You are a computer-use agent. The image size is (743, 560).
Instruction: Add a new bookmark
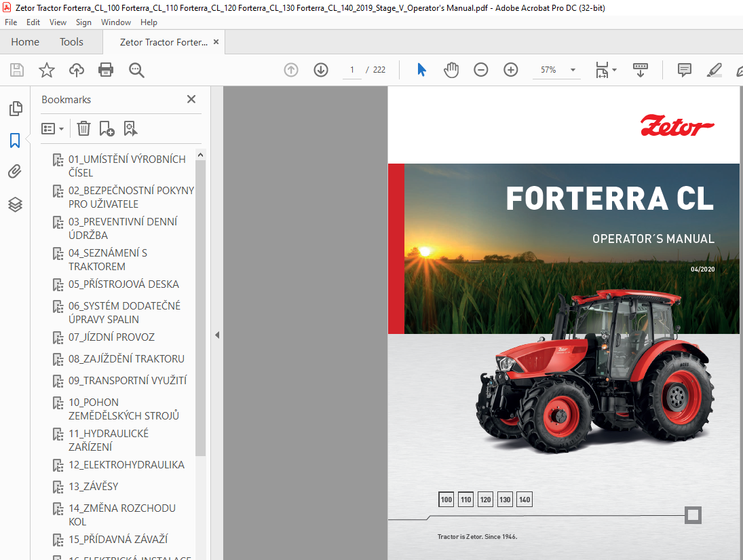(x=107, y=128)
